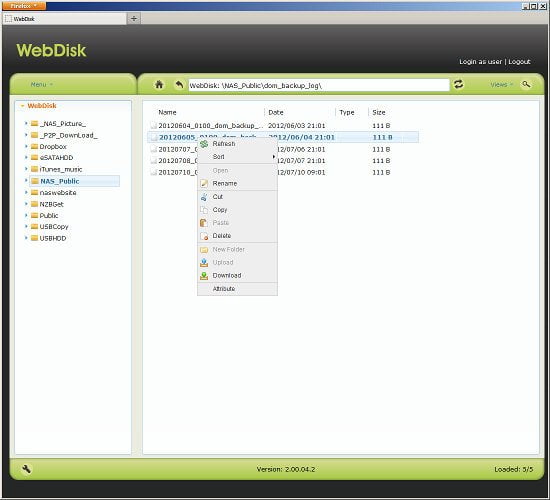Click the 20120604 file's document icon

pyautogui.click(x=154, y=125)
